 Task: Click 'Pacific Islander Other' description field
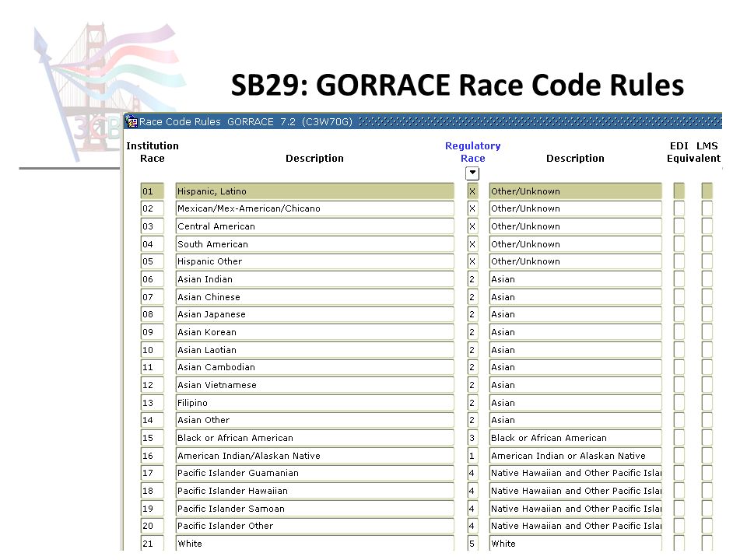tap(315, 526)
